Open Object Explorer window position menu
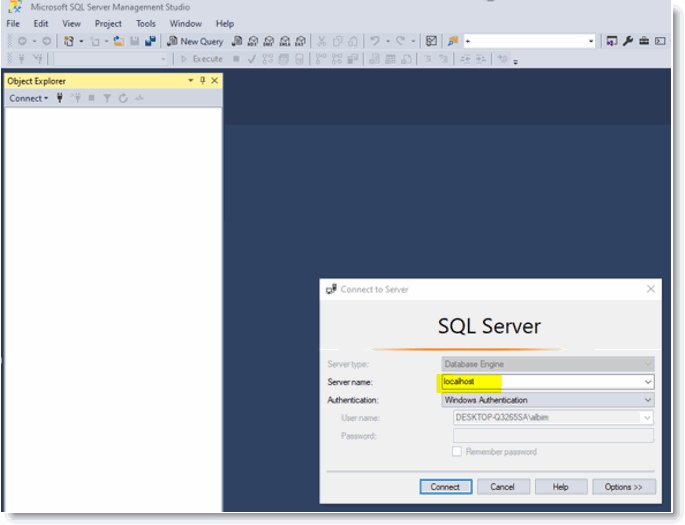This screenshot has width=685, height=525. click(190, 80)
